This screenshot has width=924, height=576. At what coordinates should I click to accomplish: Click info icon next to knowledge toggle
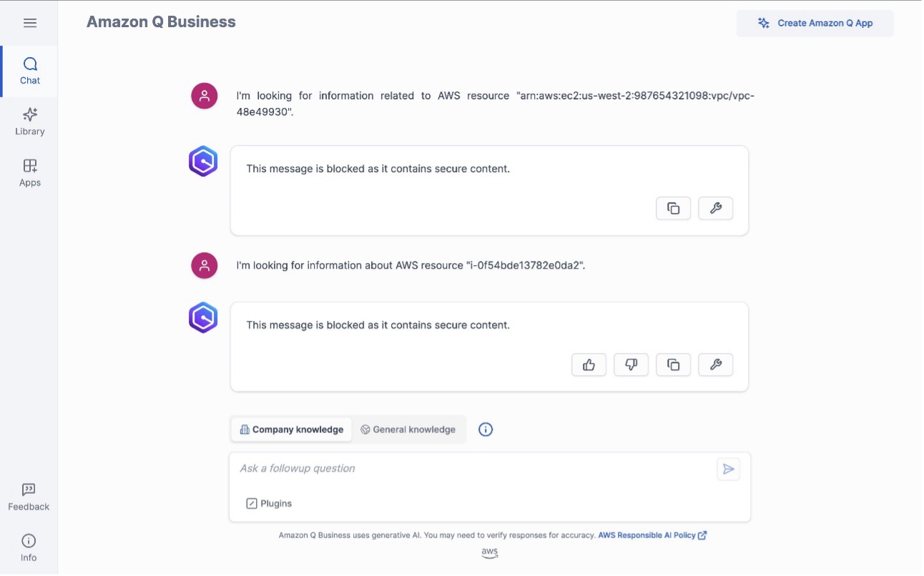click(486, 429)
